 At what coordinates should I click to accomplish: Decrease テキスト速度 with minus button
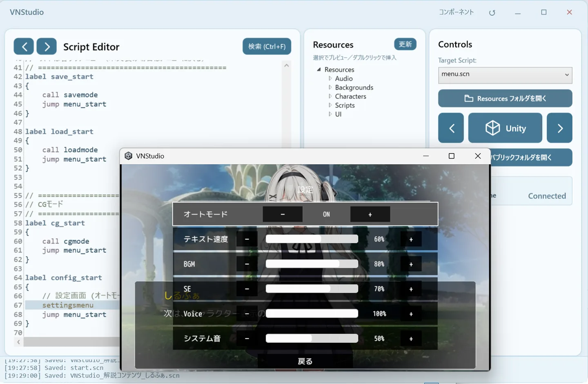coord(247,239)
